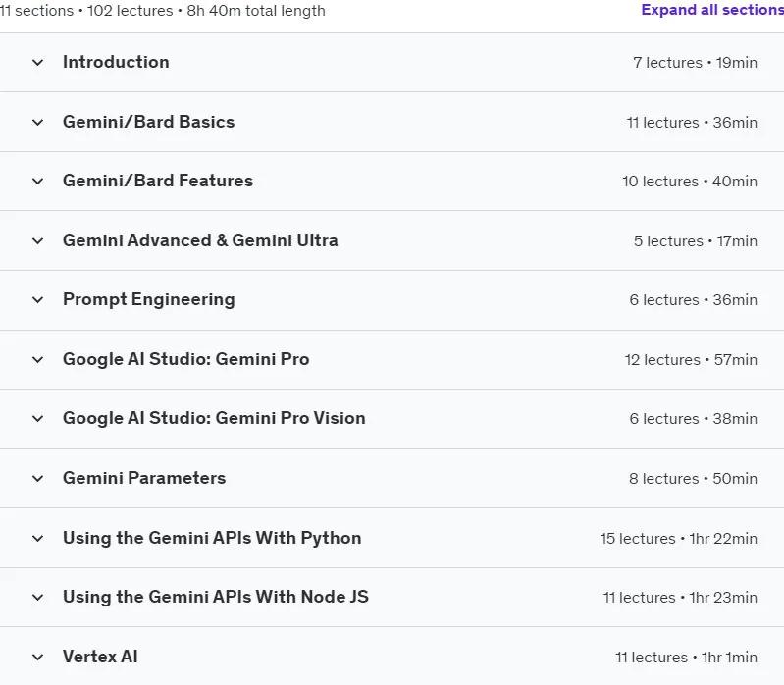The width and height of the screenshot is (784, 685).
Task: Select the Prompt Engineering title
Action: point(148,299)
